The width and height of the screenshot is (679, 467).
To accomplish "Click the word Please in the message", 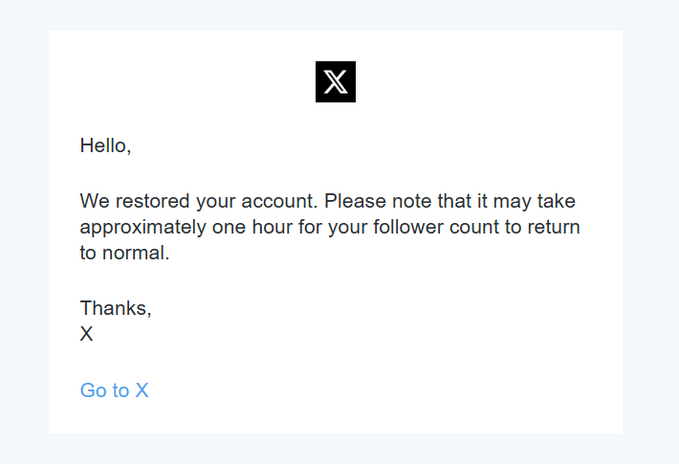I will pyautogui.click(x=355, y=201).
